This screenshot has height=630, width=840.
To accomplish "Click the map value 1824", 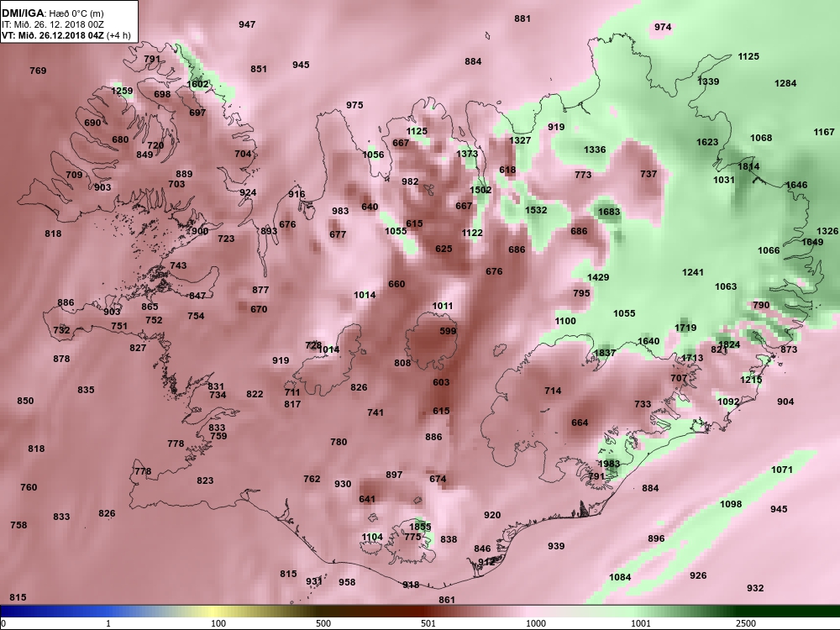I will (729, 344).
